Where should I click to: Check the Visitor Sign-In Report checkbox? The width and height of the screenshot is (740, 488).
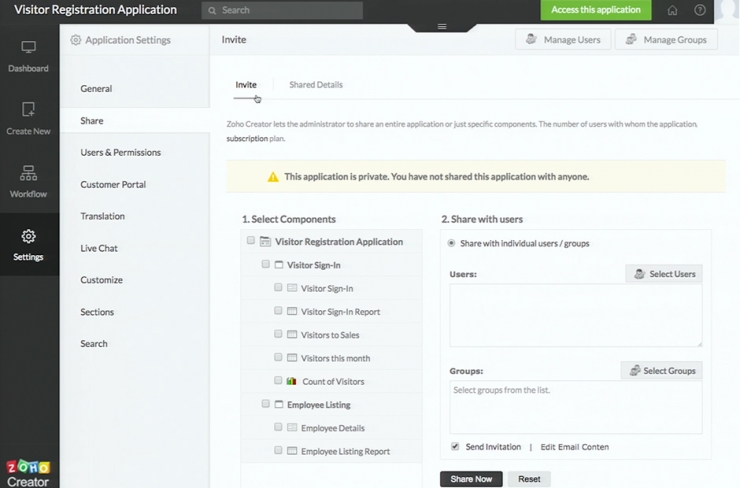click(x=278, y=311)
